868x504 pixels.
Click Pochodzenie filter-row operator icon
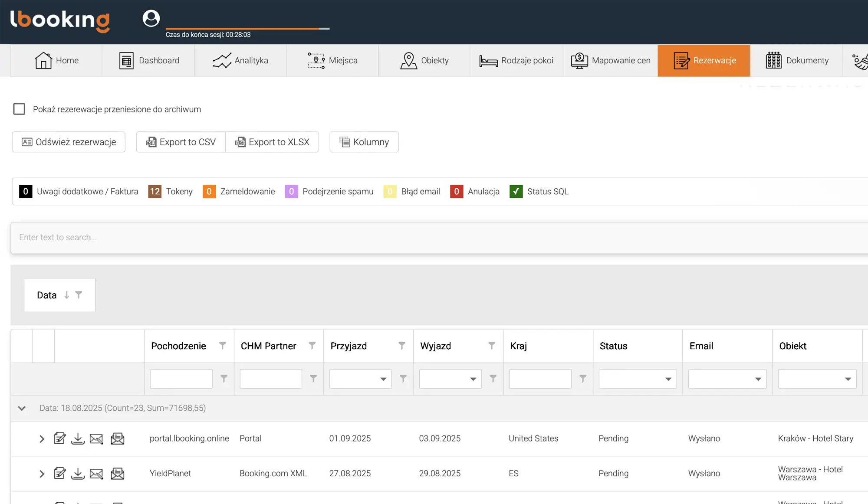point(224,379)
